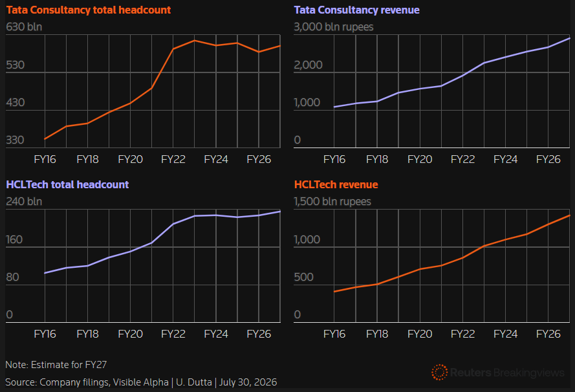Click the '1,000' label on HCLTech revenue chart
The image size is (575, 392).
[307, 240]
